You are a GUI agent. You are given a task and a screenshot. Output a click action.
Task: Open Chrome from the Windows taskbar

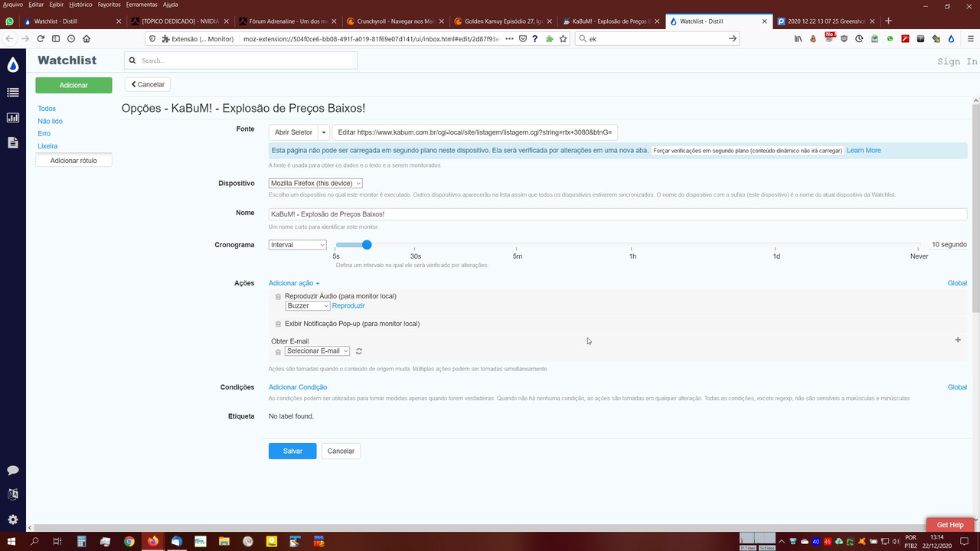pos(129,542)
